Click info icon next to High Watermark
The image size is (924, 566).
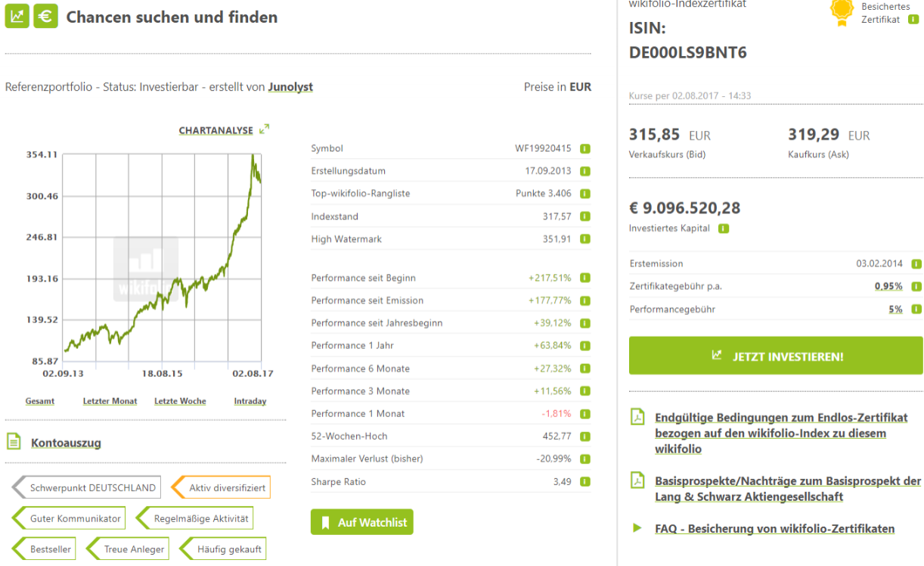coord(585,239)
